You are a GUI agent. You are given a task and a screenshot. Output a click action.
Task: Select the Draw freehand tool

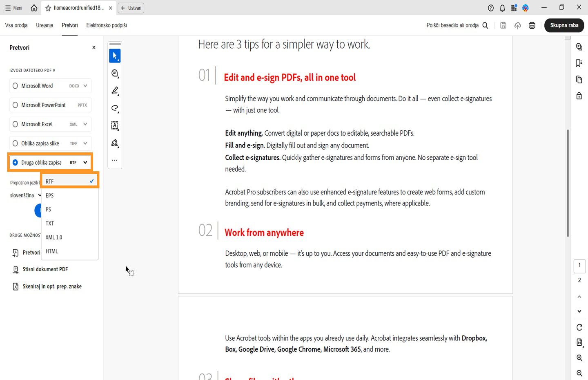(115, 108)
